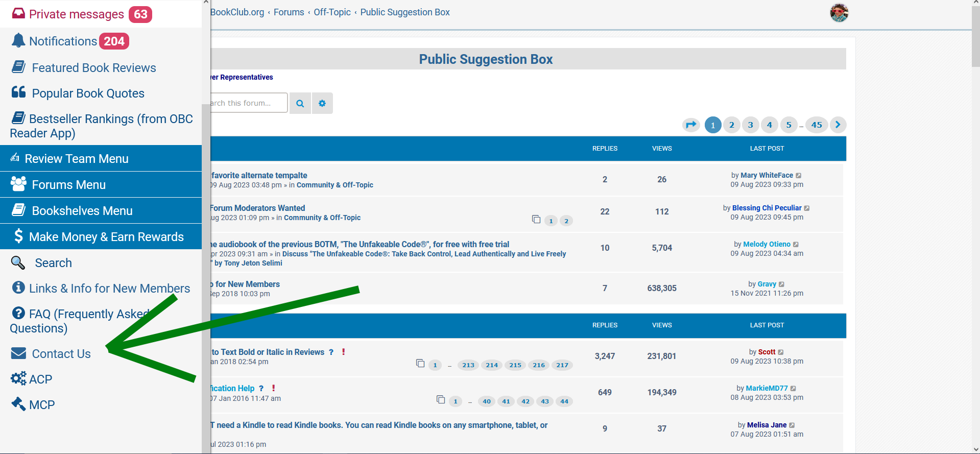Viewport: 980px width, 454px height.
Task: Open topic favorite alternate tempalte
Action: pos(259,175)
